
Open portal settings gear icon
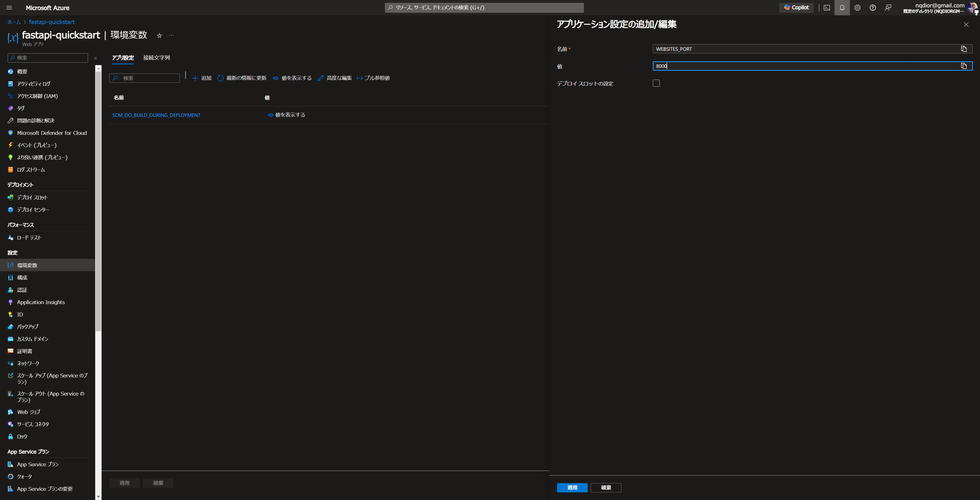[857, 8]
